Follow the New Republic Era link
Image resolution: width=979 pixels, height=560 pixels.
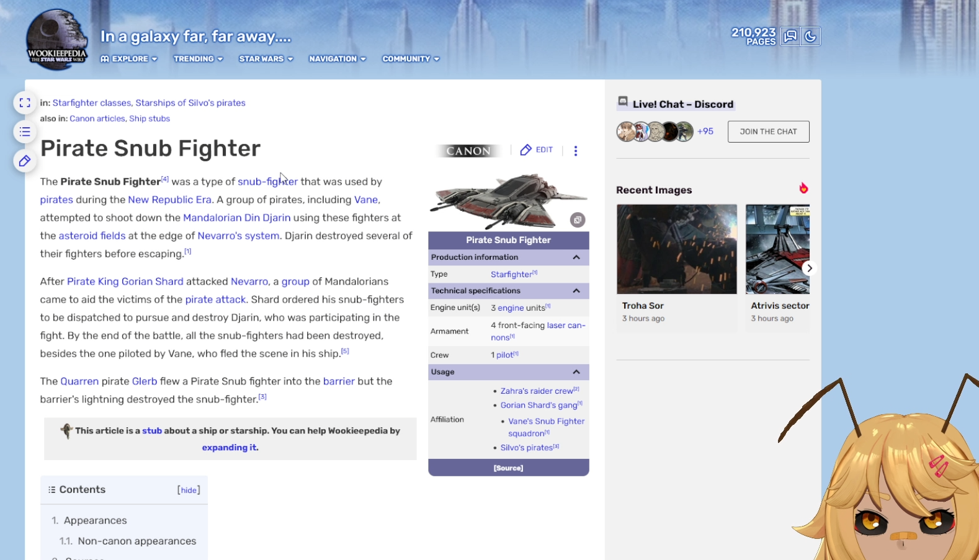coord(169,200)
